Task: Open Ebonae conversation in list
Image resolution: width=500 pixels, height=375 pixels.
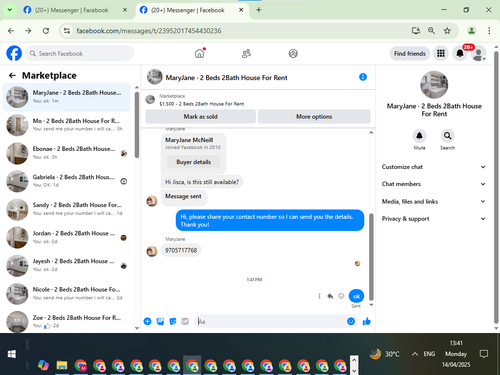Action: tap(67, 153)
